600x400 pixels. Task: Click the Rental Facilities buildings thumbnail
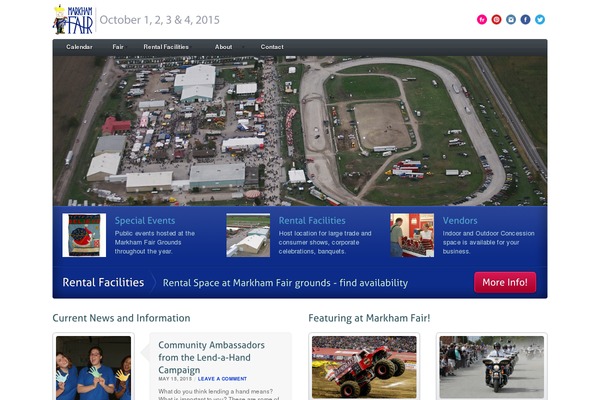pyautogui.click(x=248, y=235)
